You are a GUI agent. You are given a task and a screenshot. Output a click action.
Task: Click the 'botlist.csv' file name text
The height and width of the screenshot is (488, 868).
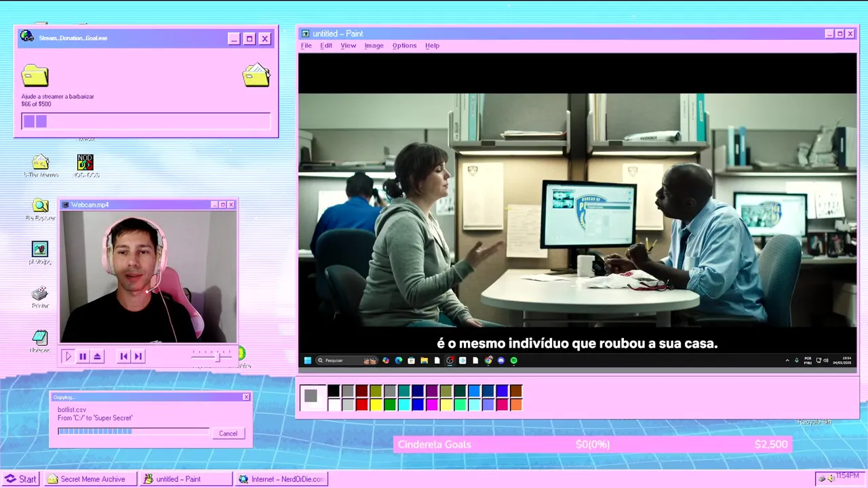click(x=72, y=410)
